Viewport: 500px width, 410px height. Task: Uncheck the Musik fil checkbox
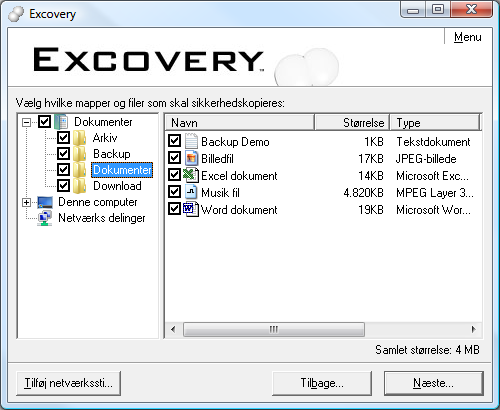(174, 192)
